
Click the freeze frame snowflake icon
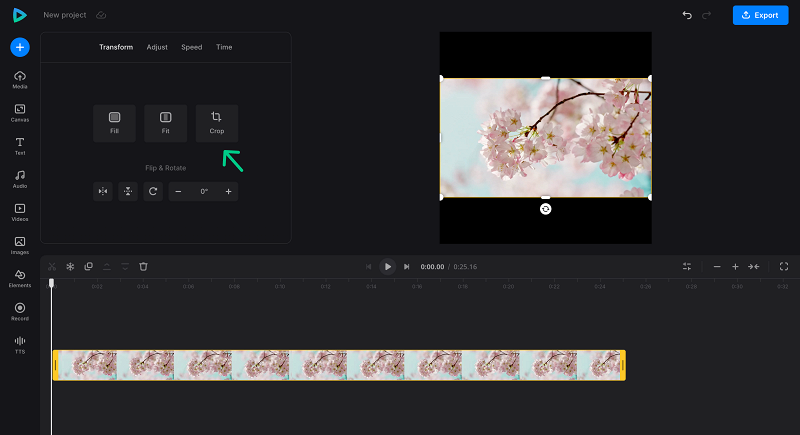point(70,267)
